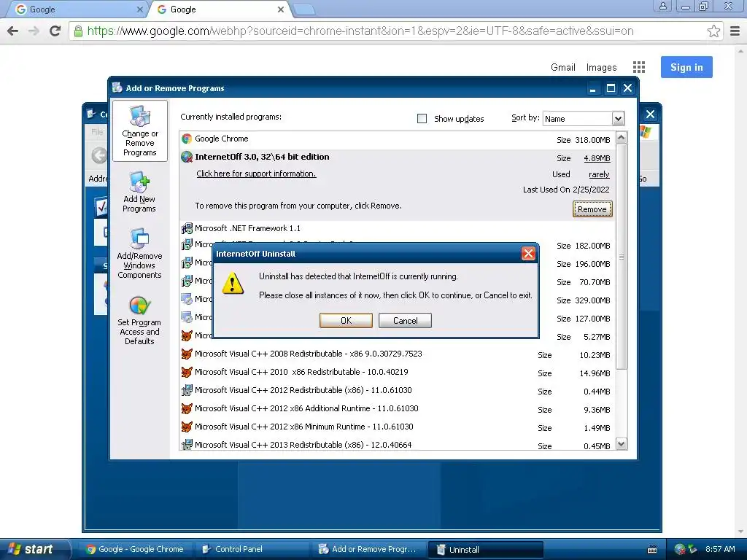The width and height of the screenshot is (747, 560).
Task: Click the on-screen keyboard tray icon
Action: [653, 550]
